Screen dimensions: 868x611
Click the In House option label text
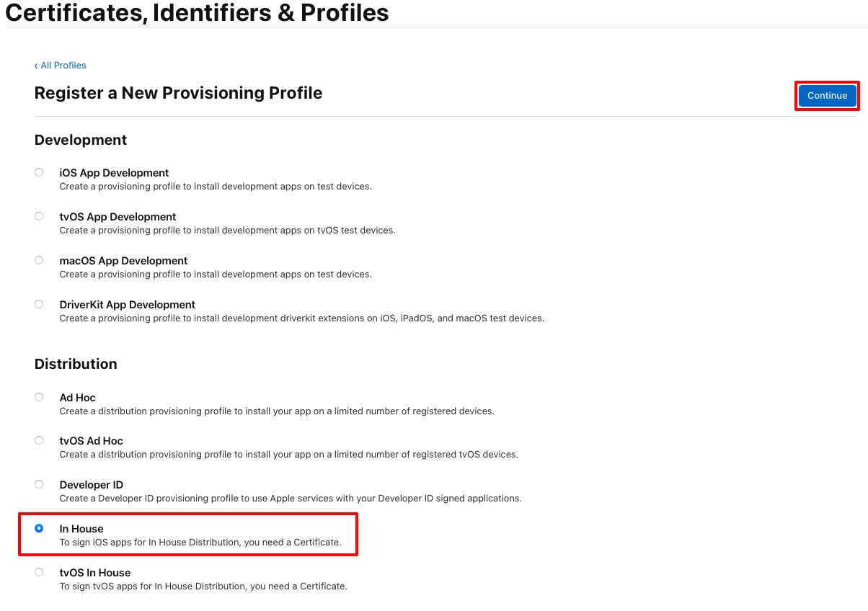pyautogui.click(x=81, y=528)
